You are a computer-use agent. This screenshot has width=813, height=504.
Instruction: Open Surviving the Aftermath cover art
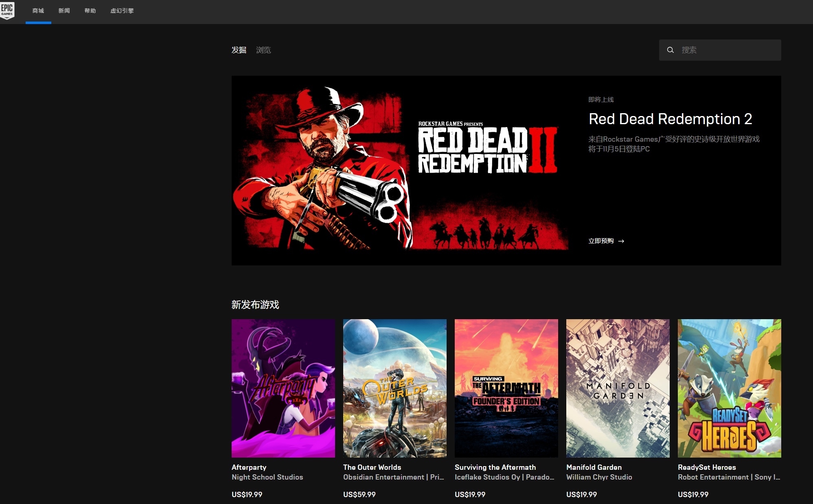[x=506, y=388]
